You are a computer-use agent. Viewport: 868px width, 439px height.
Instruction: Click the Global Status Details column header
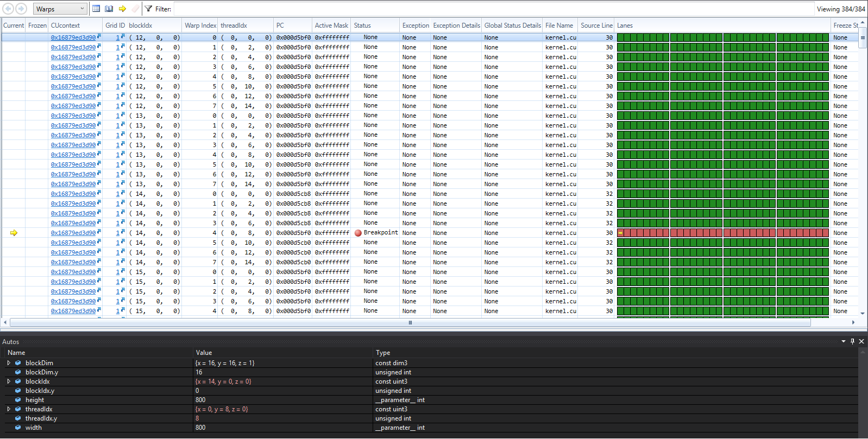[512, 26]
